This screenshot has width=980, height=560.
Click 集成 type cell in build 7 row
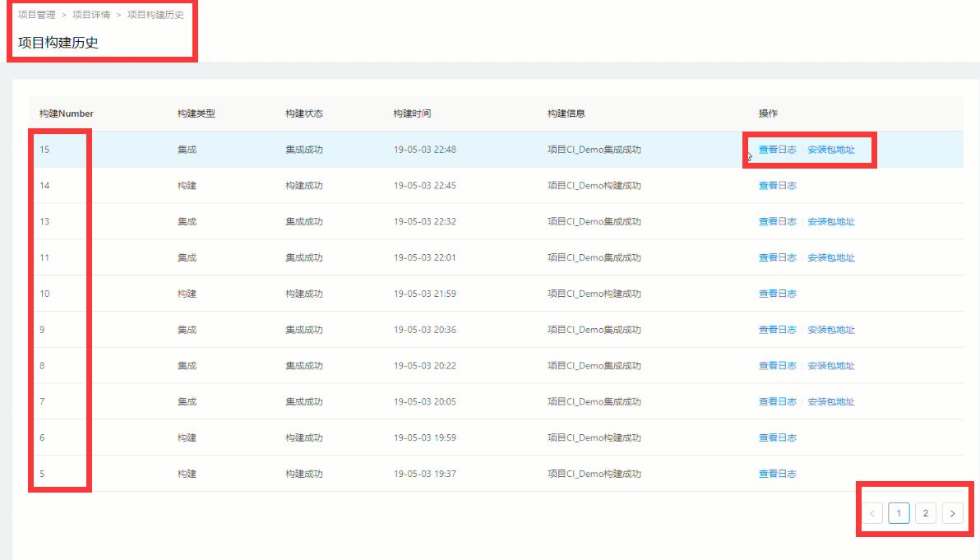pos(187,402)
